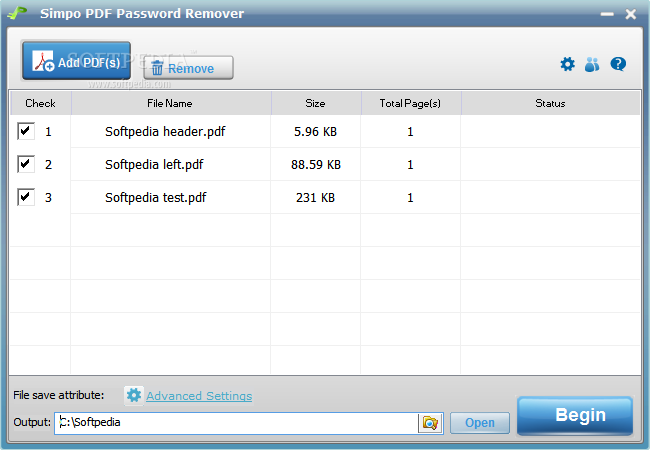Screen dimensions: 650x450
Task: Click the Begin button
Action: 575,416
